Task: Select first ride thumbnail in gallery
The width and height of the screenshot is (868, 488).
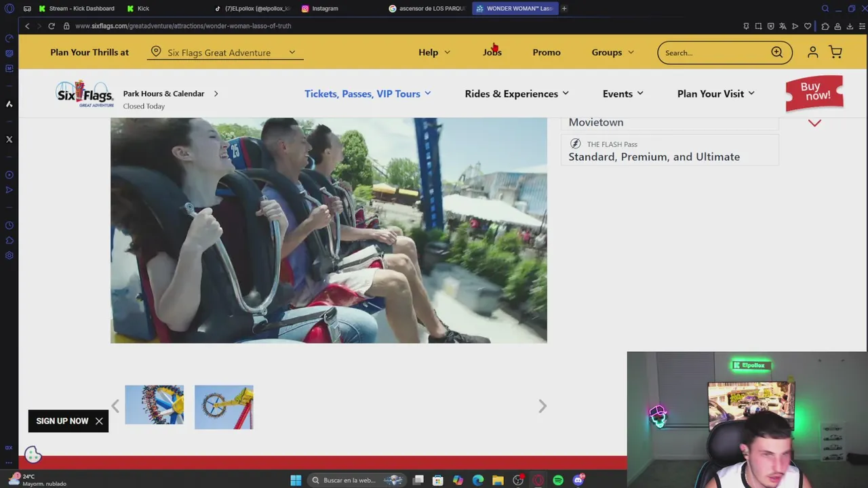Action: [154, 405]
